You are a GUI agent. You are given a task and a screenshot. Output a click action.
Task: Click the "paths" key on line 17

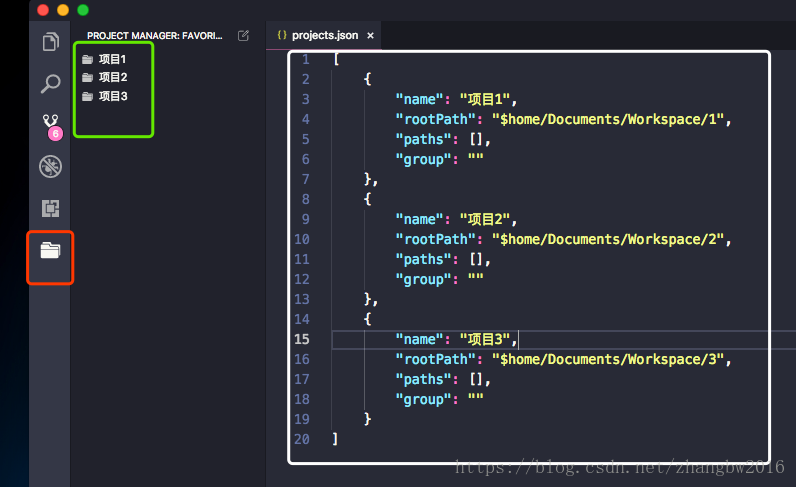tap(423, 379)
